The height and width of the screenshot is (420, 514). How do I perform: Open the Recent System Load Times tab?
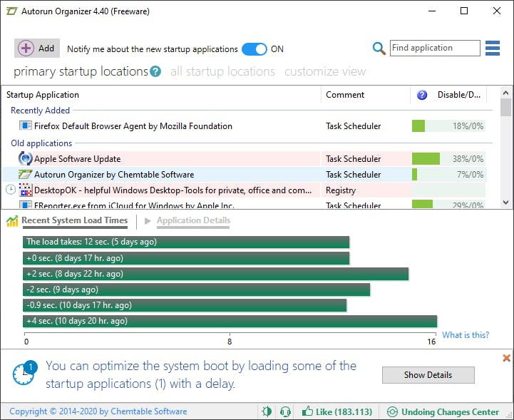[x=75, y=220]
